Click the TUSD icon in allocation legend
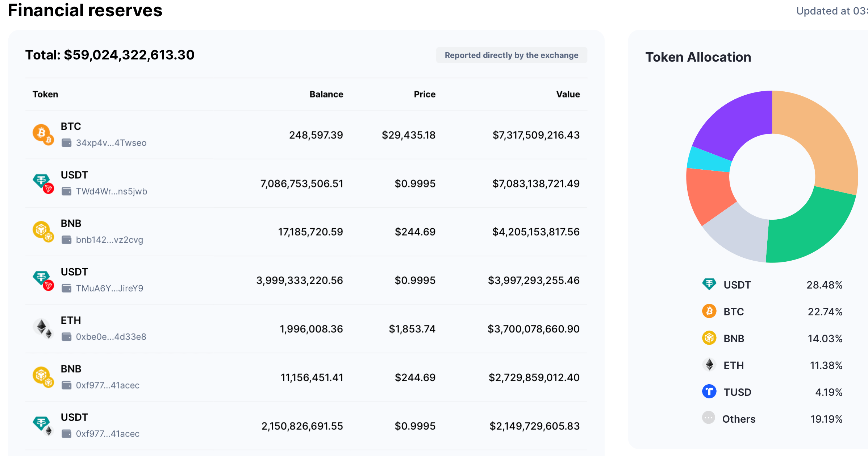This screenshot has width=868, height=456. [709, 392]
